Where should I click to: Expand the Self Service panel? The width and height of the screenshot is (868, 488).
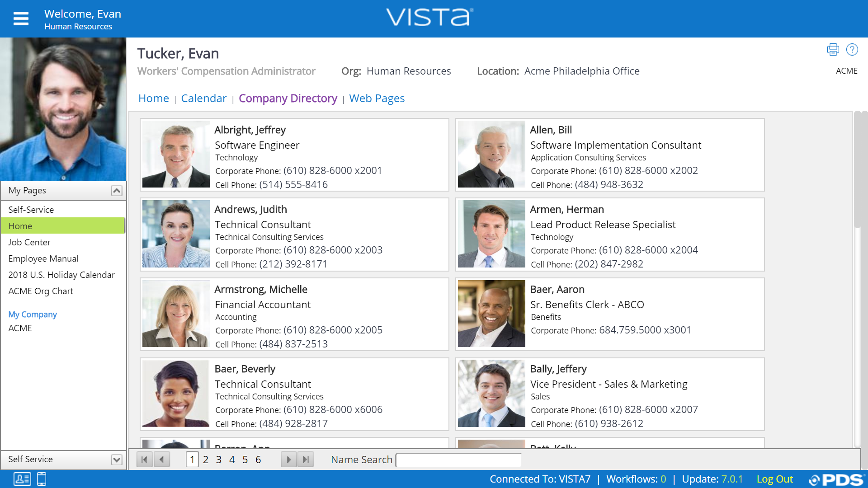coord(117,460)
